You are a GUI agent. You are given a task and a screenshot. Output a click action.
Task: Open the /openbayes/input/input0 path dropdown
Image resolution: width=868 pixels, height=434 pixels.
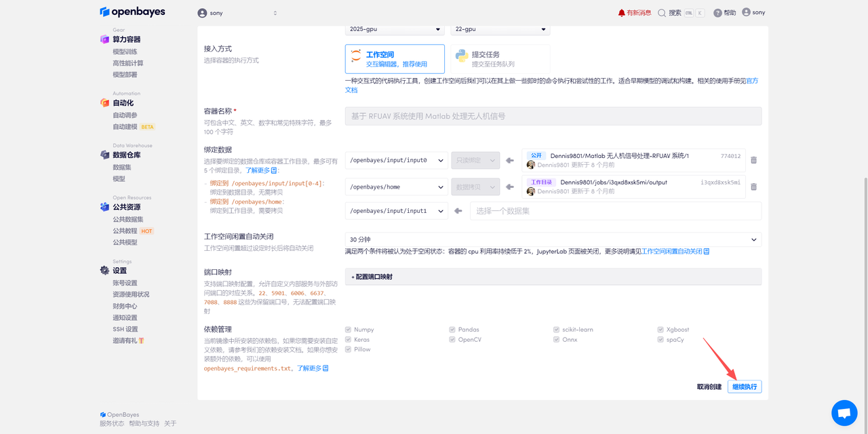click(397, 161)
